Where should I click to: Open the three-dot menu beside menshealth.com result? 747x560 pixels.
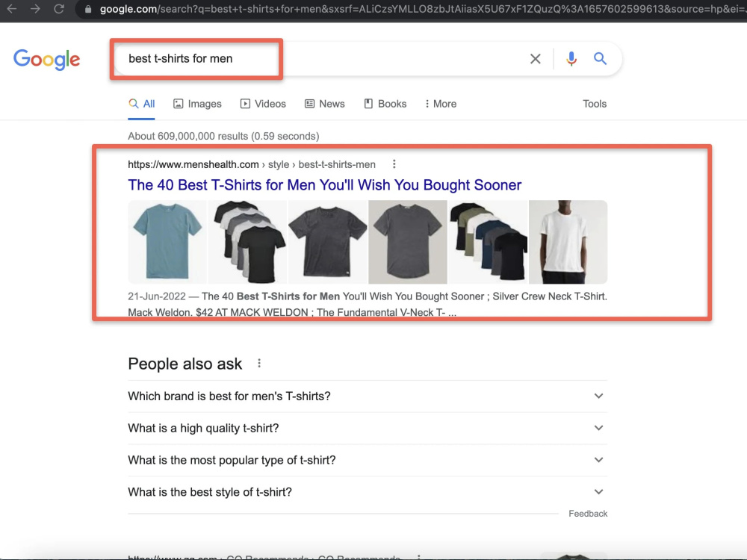click(394, 164)
